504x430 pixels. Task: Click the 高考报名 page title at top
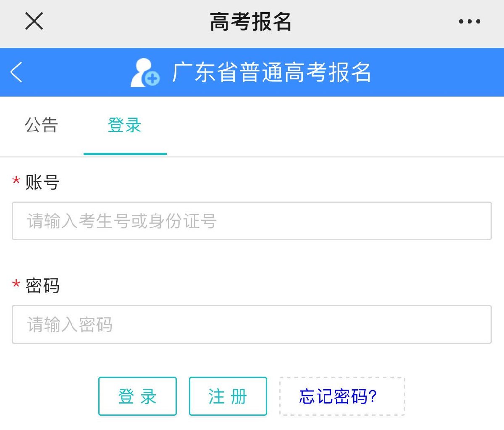point(251,21)
